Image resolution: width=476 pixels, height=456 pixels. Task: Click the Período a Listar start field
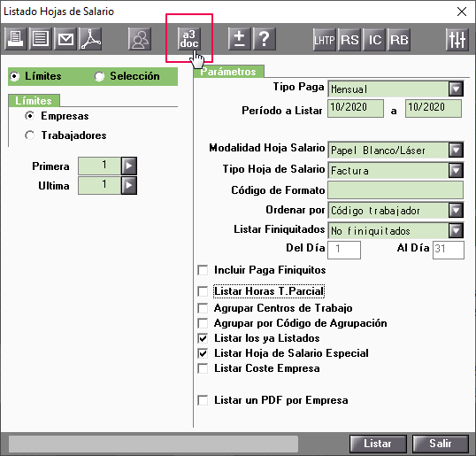coord(356,108)
